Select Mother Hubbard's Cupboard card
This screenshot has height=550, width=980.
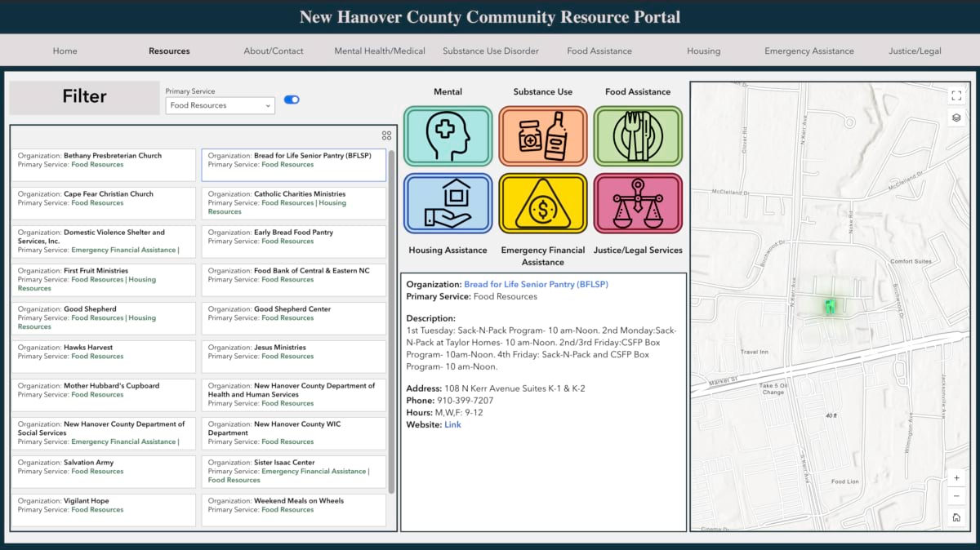[x=104, y=395]
